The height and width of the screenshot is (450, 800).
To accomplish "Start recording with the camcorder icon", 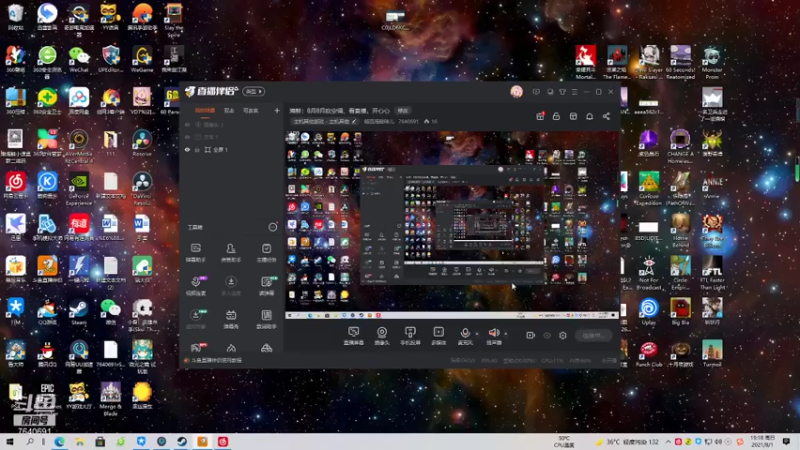I will (x=531, y=335).
